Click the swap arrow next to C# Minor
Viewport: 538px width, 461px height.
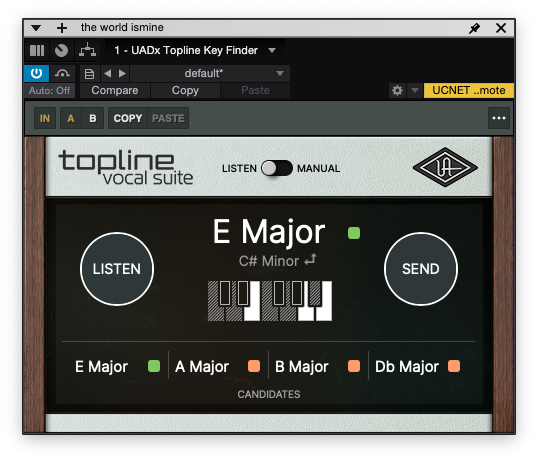310,260
